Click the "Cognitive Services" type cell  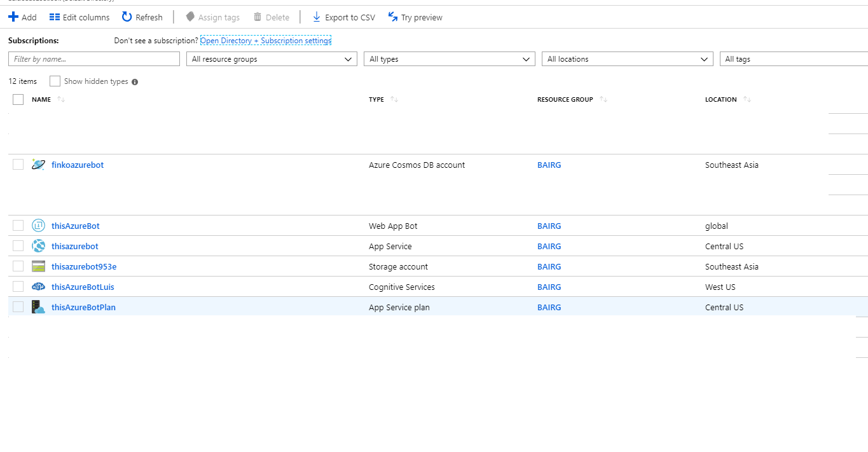[x=402, y=287]
